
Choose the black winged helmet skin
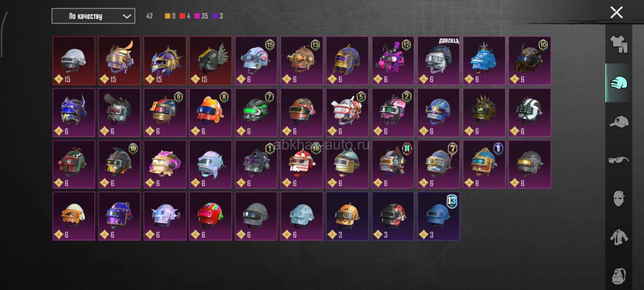pos(211,60)
